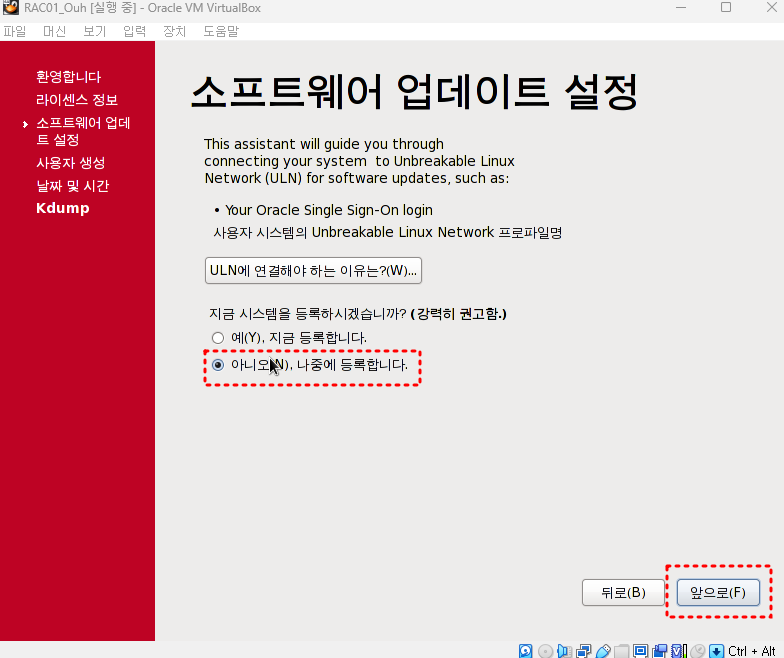Proceed with the 앞으로(F) button
Screen dimensions: 784x658
click(x=718, y=592)
